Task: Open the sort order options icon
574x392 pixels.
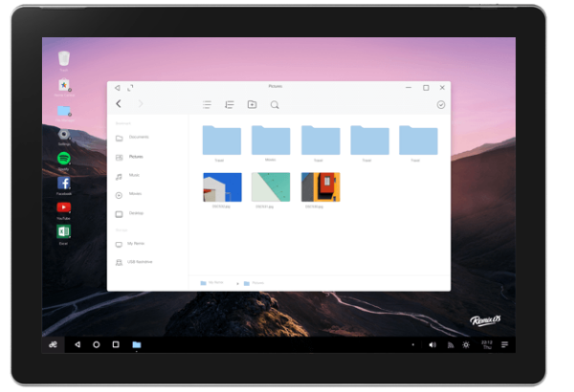Action: click(x=230, y=104)
